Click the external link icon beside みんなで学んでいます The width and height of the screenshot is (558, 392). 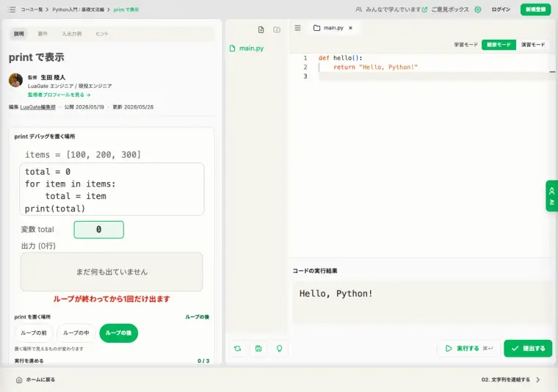(424, 10)
